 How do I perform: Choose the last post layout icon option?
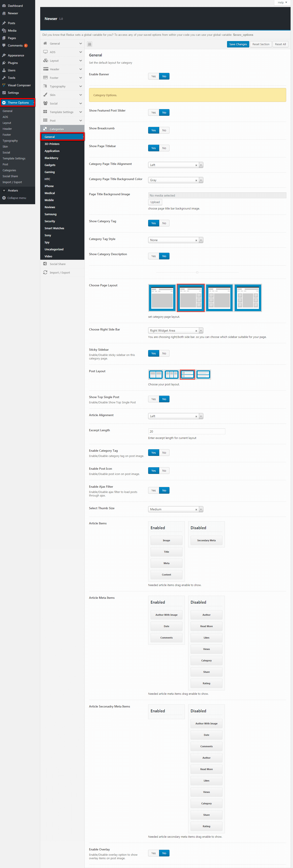pyautogui.click(x=203, y=374)
